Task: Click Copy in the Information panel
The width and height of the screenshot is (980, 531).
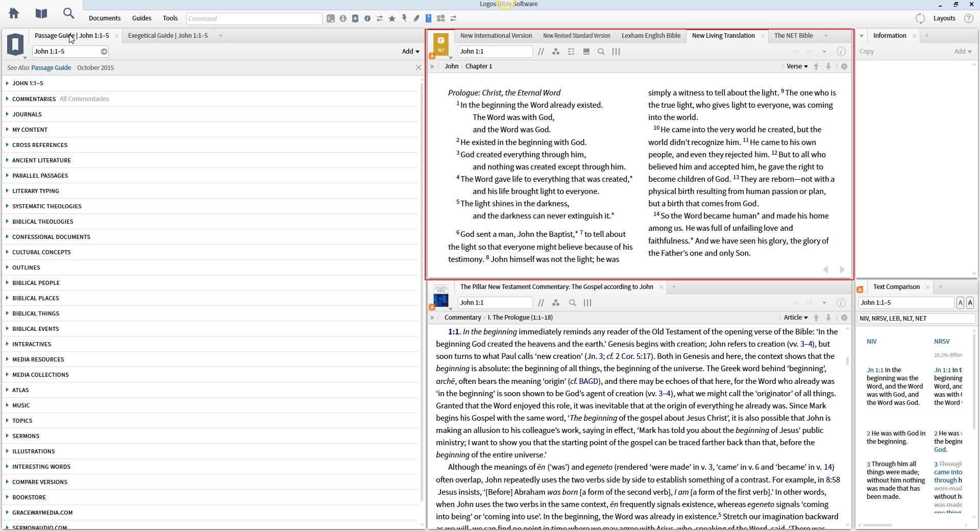Action: tap(867, 52)
